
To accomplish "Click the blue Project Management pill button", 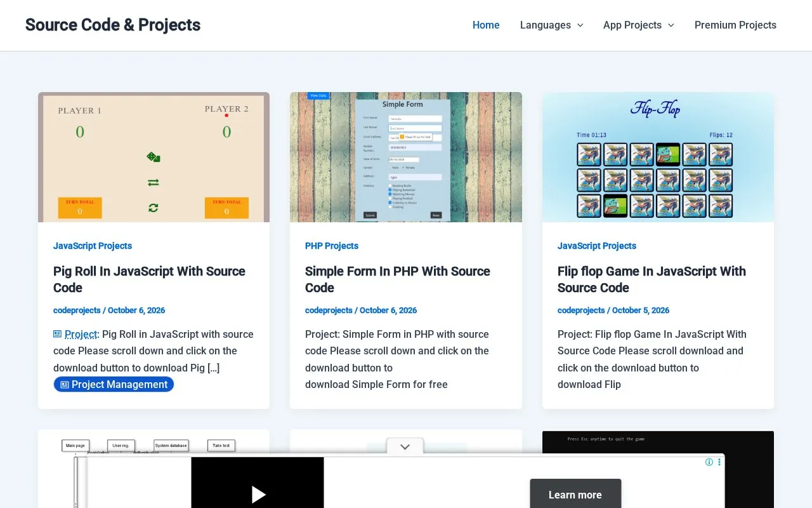I will point(114,384).
